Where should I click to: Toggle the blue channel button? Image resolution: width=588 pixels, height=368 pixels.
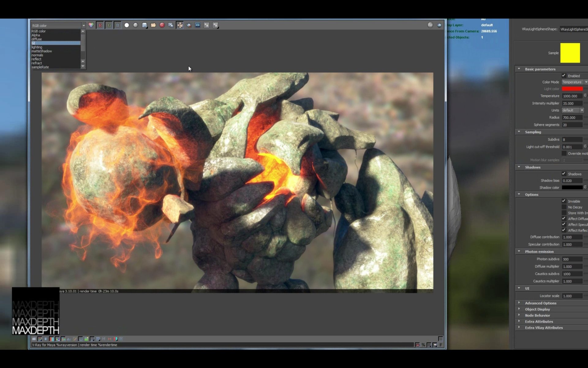point(118,25)
